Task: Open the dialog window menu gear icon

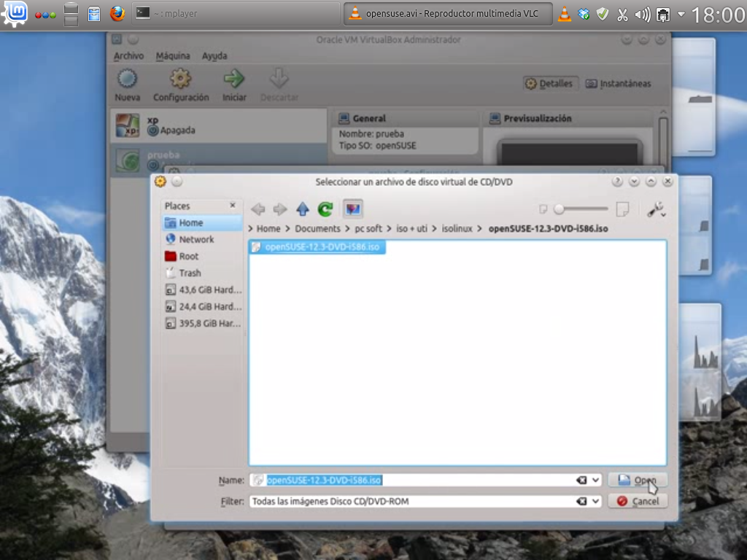Action: [160, 182]
